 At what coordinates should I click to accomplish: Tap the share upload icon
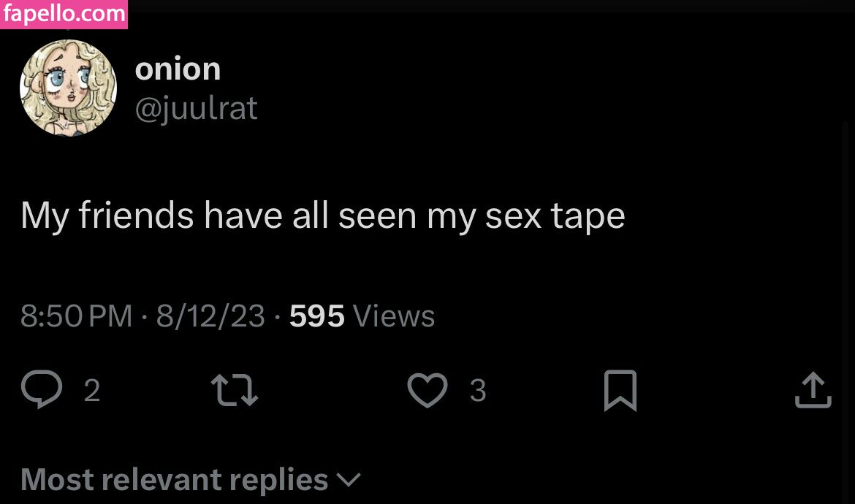coord(813,390)
